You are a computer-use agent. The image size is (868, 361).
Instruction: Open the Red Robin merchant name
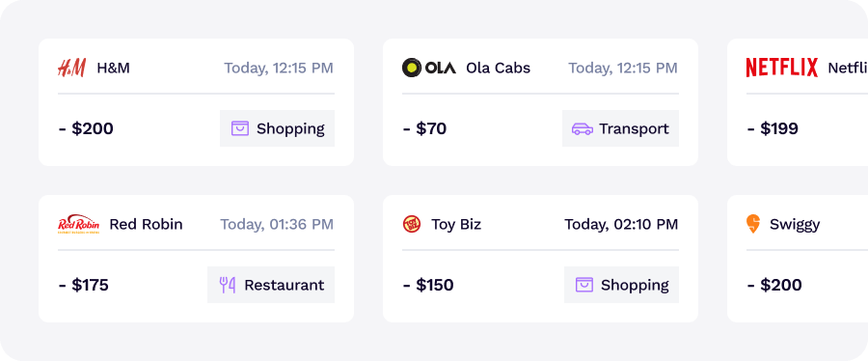tap(147, 224)
